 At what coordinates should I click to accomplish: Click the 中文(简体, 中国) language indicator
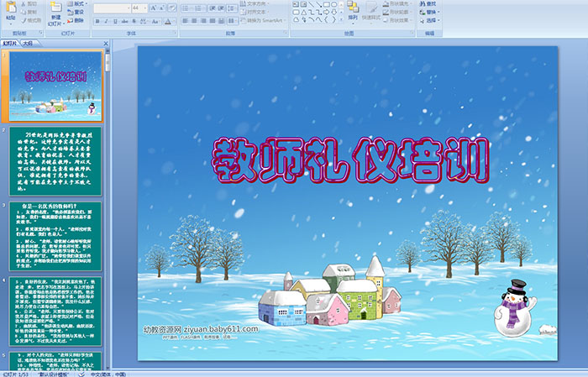(108, 374)
